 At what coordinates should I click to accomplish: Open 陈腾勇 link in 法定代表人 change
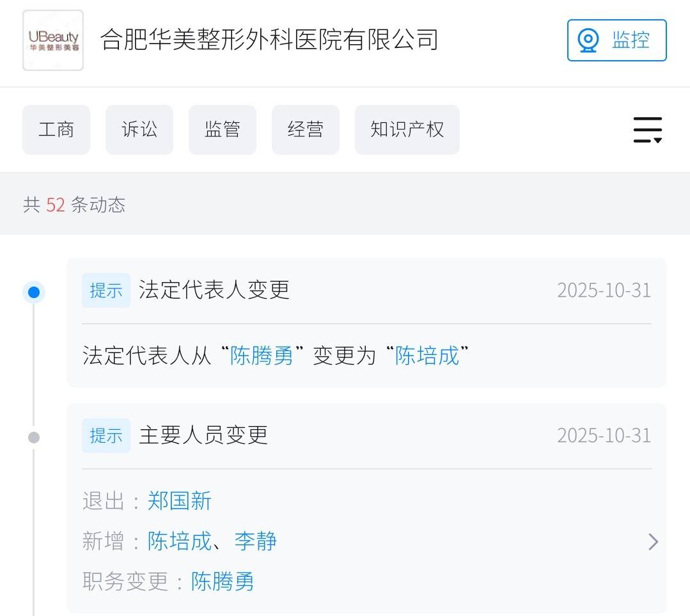click(262, 356)
